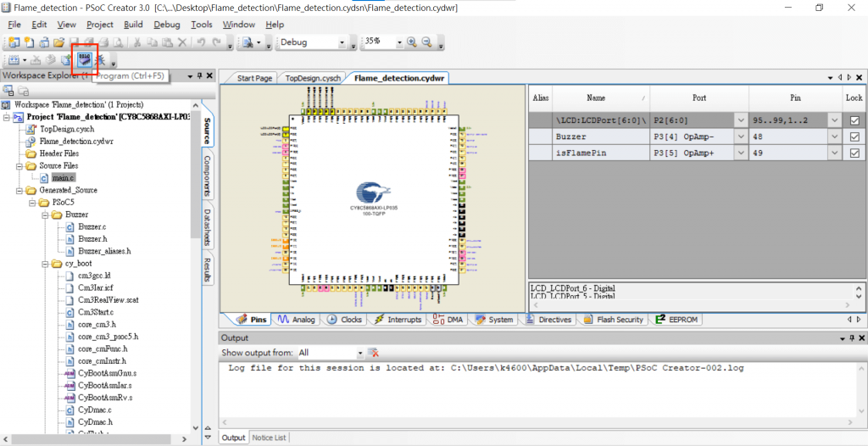Open the 35% zoom level dropdown
Viewport: 868px width, 446px height.
[399, 42]
